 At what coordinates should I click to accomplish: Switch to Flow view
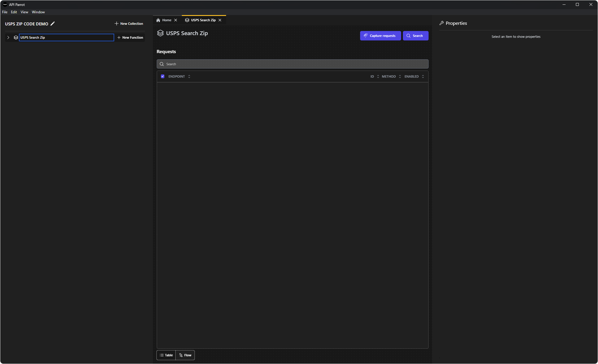[x=185, y=355]
